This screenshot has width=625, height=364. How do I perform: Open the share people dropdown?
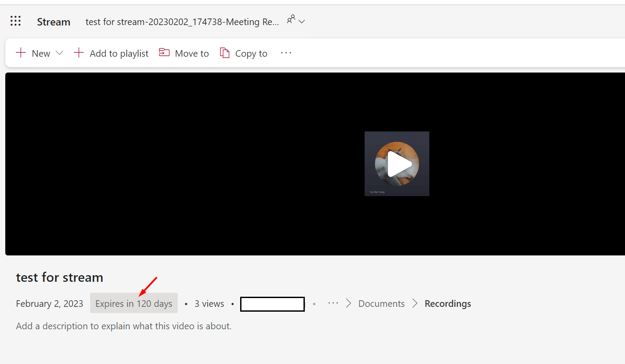point(296,20)
